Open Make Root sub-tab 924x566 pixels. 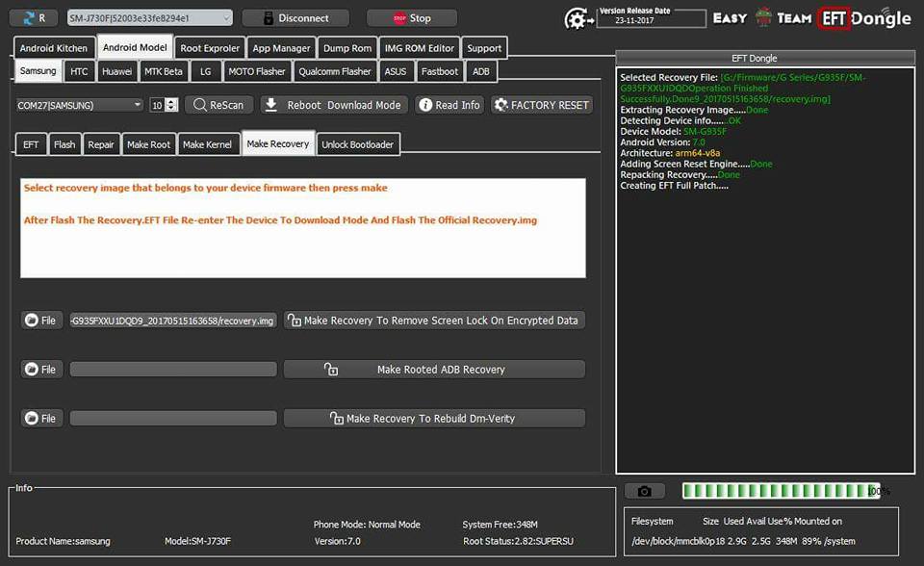148,144
